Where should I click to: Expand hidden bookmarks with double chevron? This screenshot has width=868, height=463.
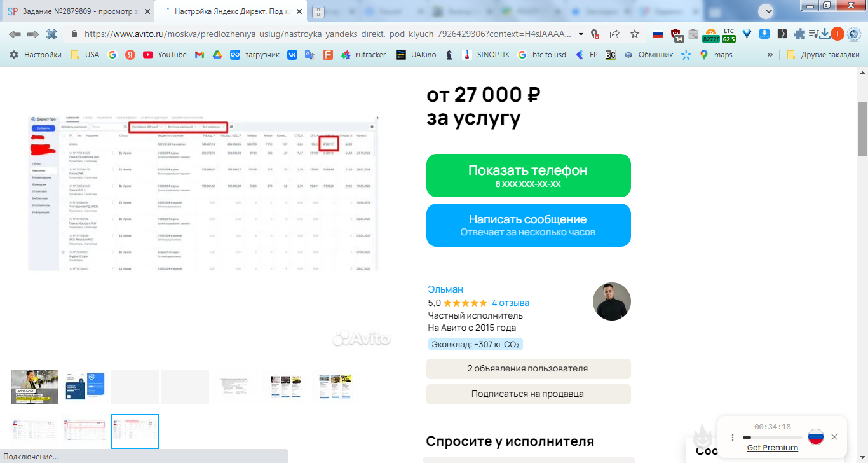pyautogui.click(x=770, y=55)
